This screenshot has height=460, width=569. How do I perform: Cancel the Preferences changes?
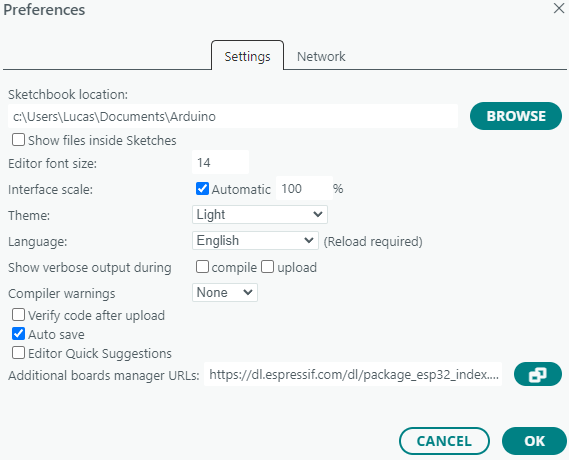point(444,441)
